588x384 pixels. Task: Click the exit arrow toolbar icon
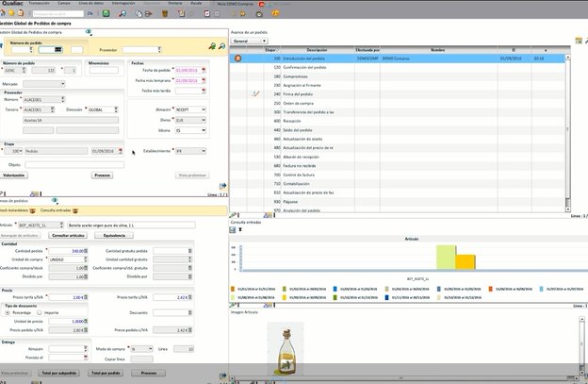click(x=149, y=14)
